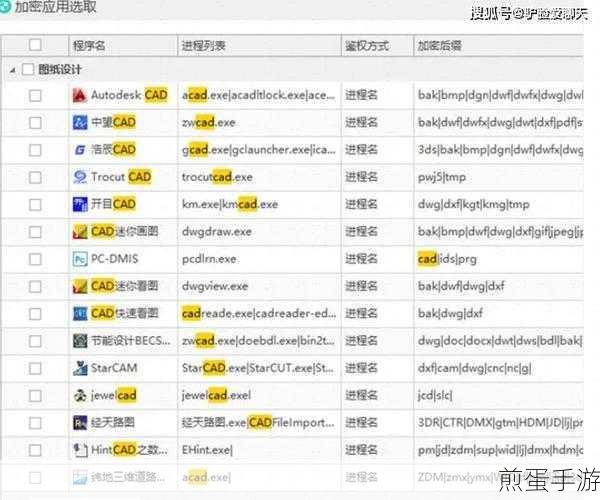This screenshot has width=600, height=500.
Task: Sort by 鉴权方式 column header
Action: pos(377,46)
